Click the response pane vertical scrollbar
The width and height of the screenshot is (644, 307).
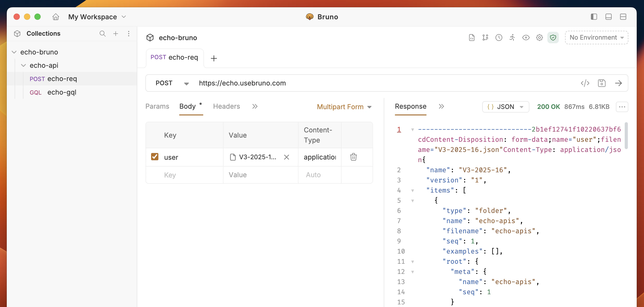click(626, 136)
